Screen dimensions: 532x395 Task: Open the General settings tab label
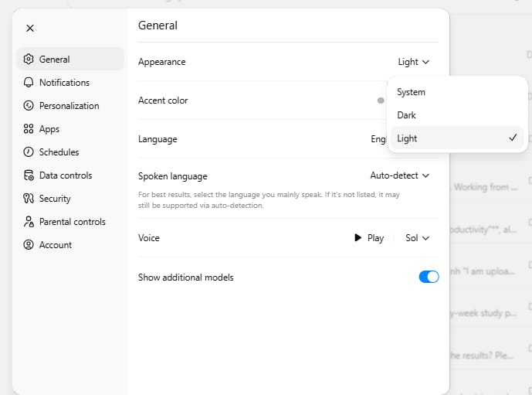pos(54,60)
